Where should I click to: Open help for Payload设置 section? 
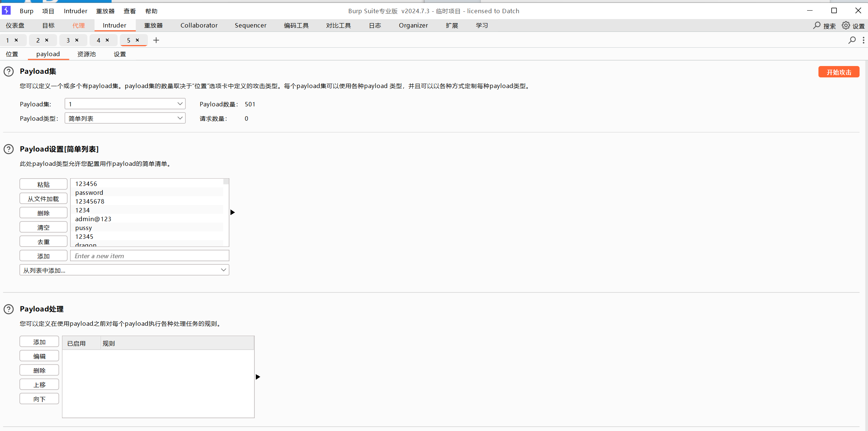point(9,149)
